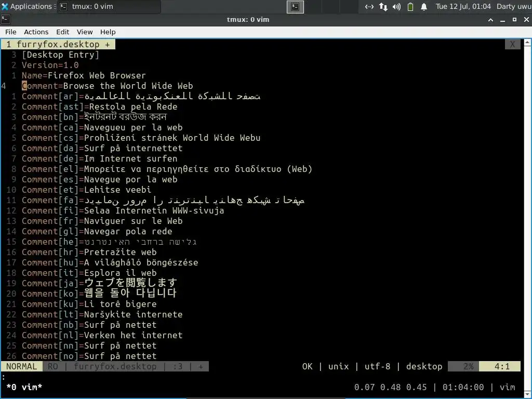This screenshot has width=532, height=399.
Task: Click the Comment[no]=Surf på nettet line
Action: pos(89,356)
